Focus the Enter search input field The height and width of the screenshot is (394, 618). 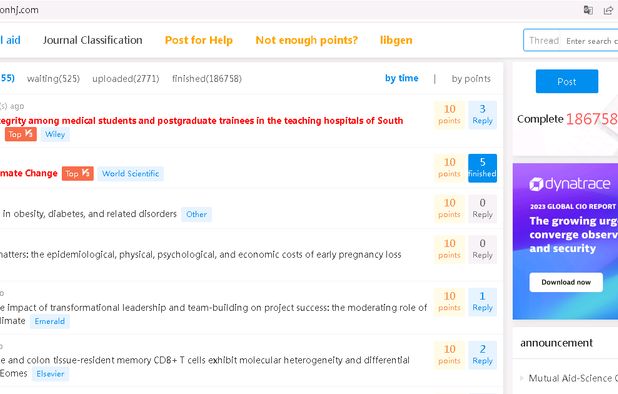click(x=591, y=41)
